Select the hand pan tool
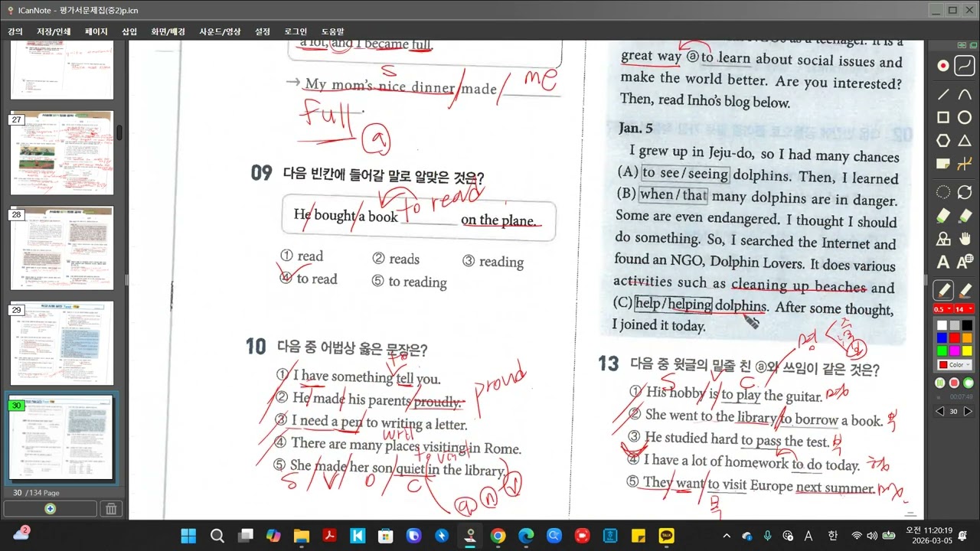The image size is (980, 551). pyautogui.click(x=965, y=239)
